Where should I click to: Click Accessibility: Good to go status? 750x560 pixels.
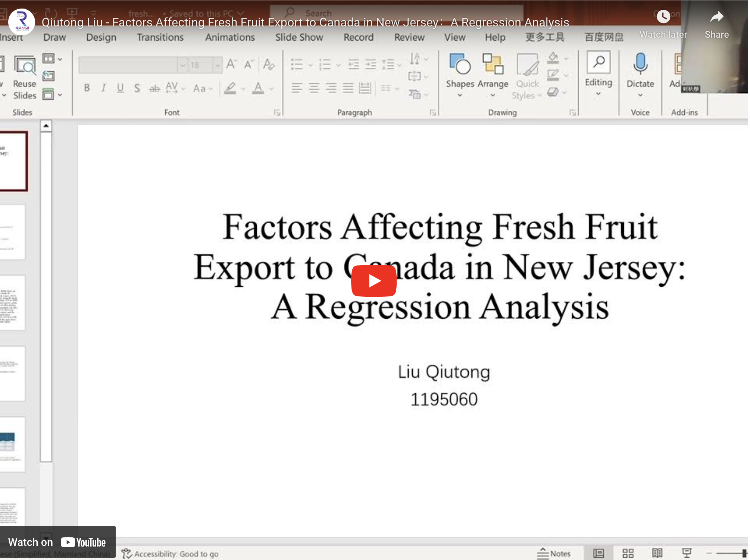(x=170, y=554)
